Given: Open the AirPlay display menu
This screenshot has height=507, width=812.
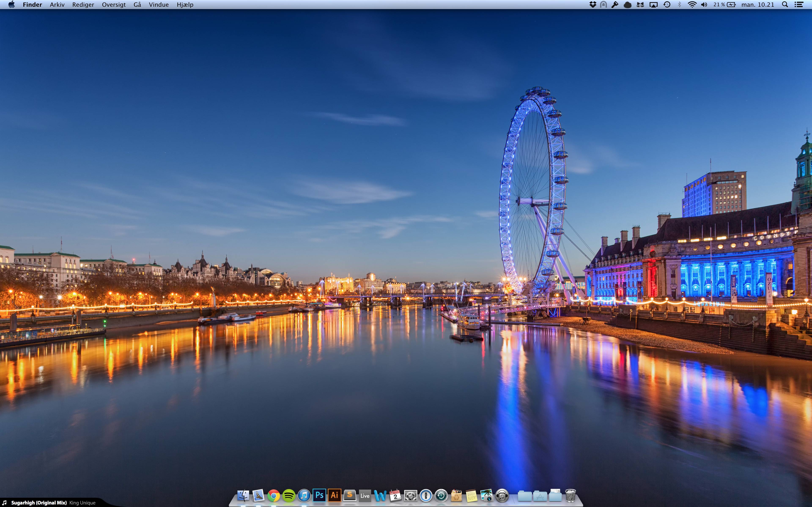Looking at the screenshot, I should 653,5.
